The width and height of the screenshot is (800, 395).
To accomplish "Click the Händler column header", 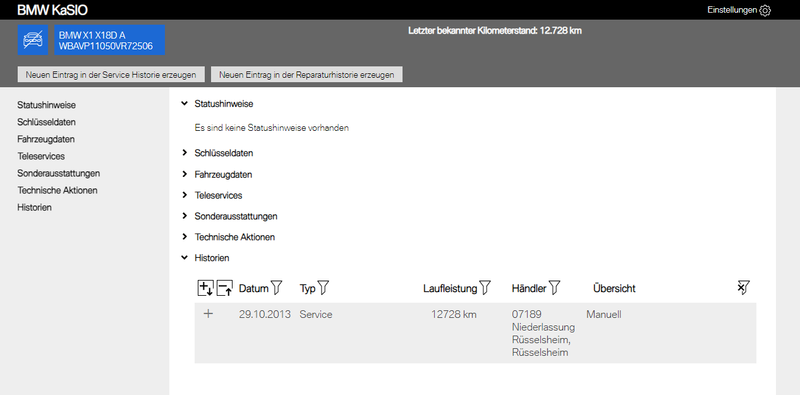I will [529, 288].
